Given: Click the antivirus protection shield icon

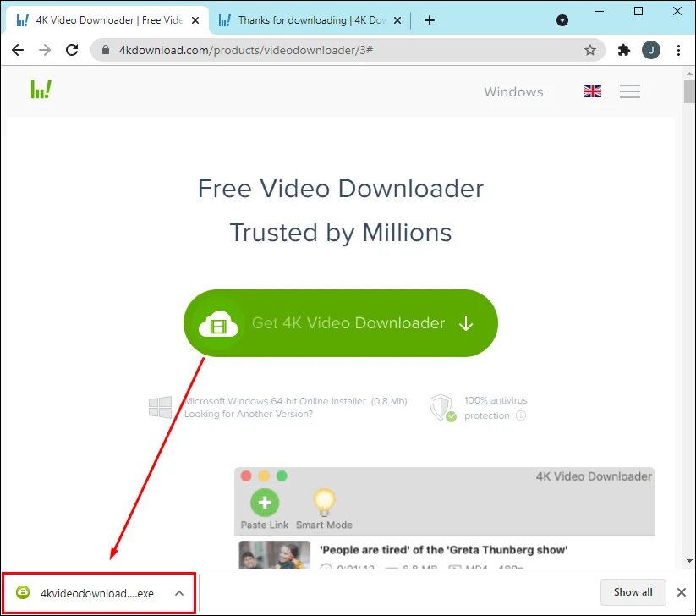Looking at the screenshot, I should tap(441, 408).
